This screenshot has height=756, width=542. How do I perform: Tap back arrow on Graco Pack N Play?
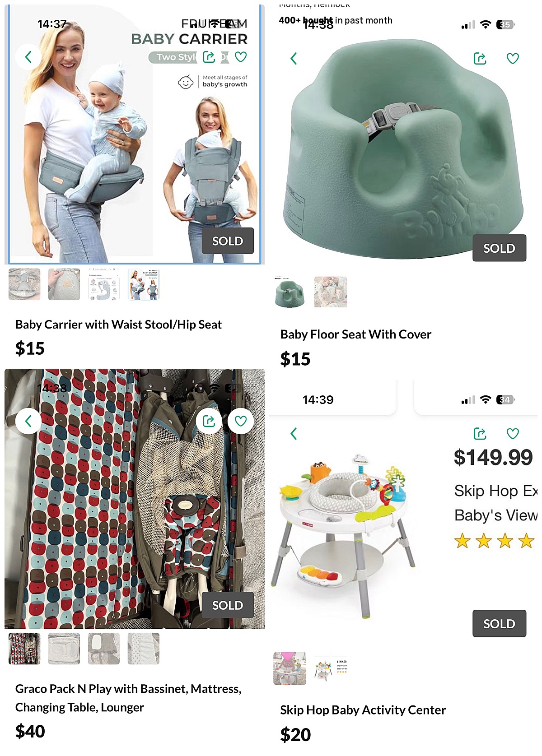click(x=28, y=421)
